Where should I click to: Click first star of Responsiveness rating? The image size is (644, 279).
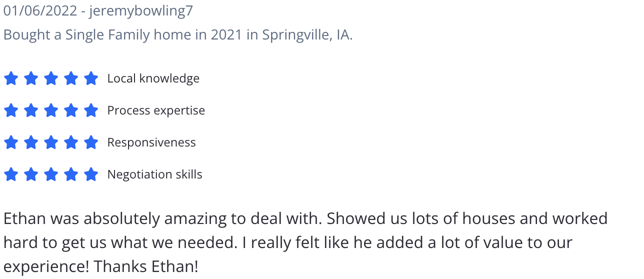[11, 142]
